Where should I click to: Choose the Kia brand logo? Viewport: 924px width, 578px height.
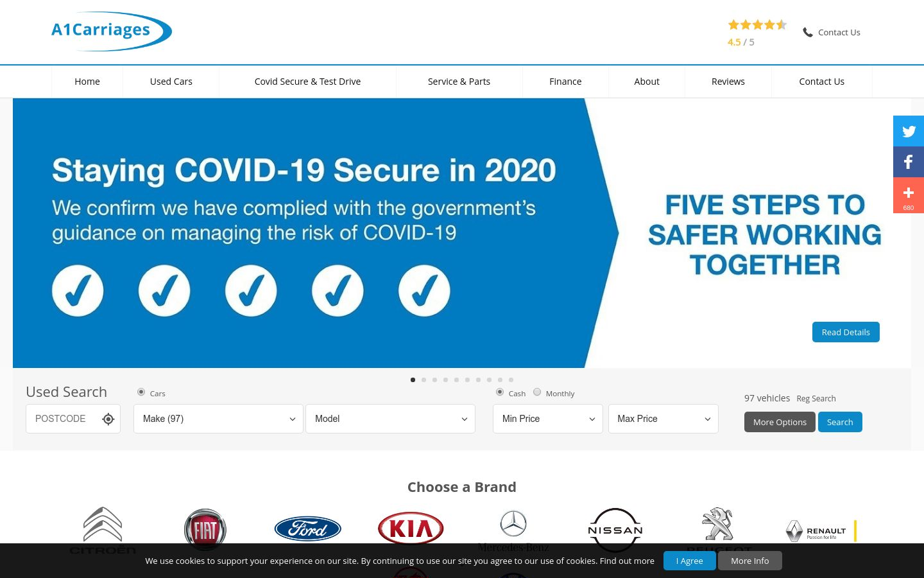[x=411, y=529]
